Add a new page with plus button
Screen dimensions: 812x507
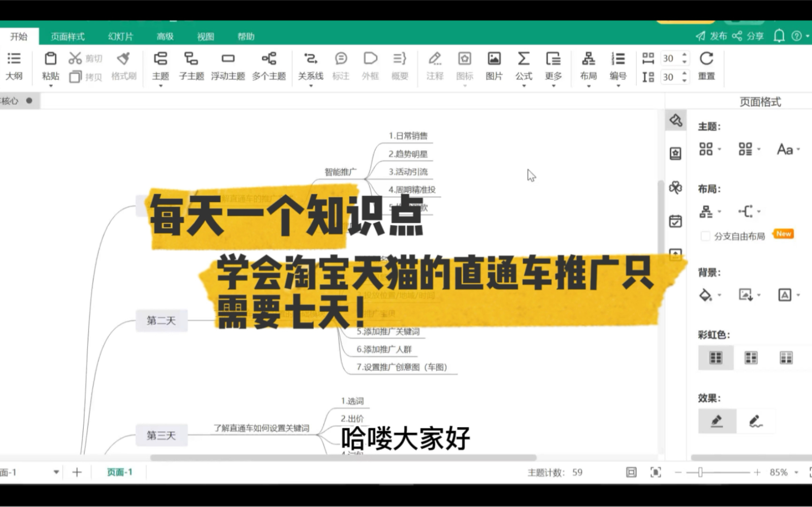coord(77,472)
